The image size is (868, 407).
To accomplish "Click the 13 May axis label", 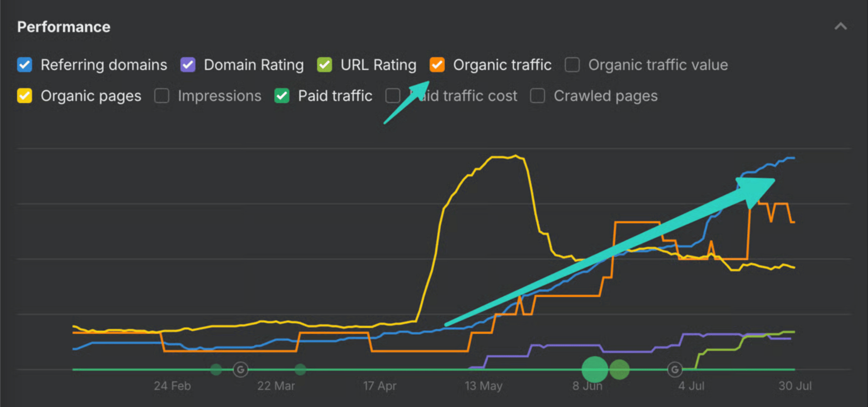I will click(484, 386).
